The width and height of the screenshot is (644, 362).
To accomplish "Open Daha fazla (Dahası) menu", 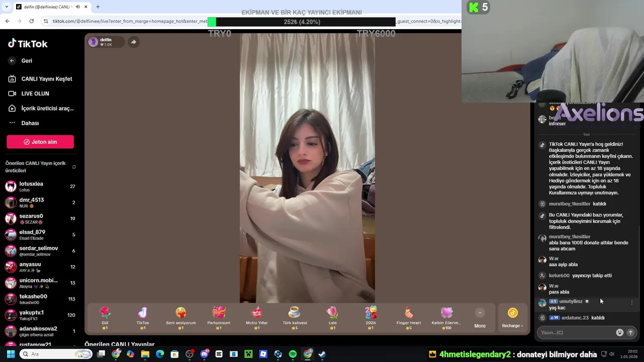I will pyautogui.click(x=24, y=123).
